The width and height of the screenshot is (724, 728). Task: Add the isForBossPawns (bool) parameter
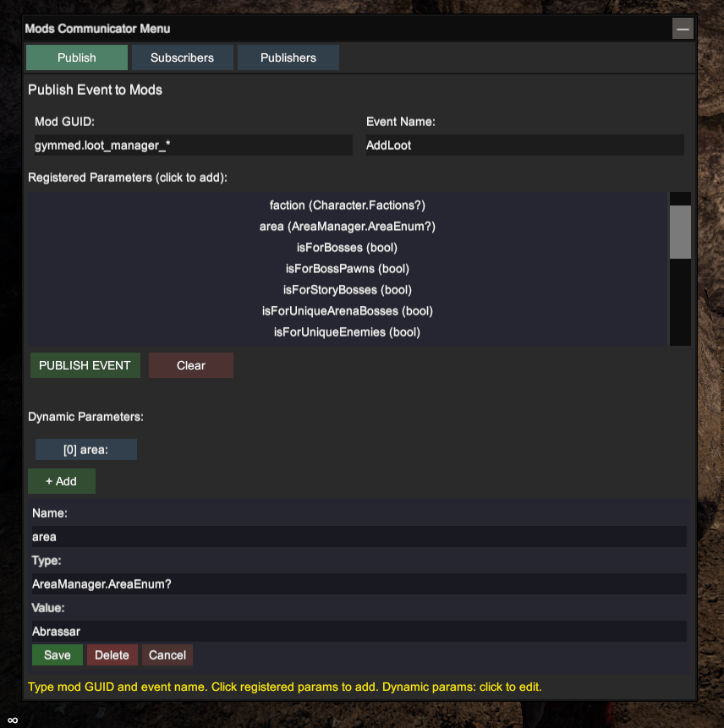[348, 269]
